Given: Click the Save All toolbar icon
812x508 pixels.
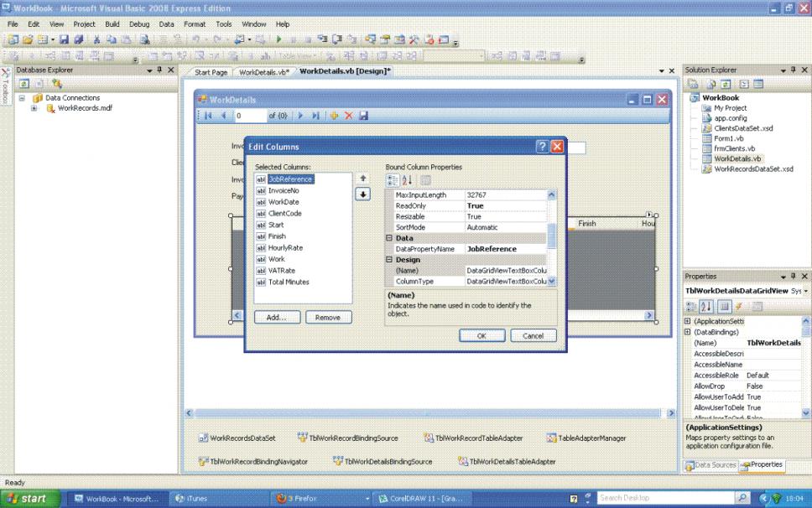Looking at the screenshot, I should [79, 39].
